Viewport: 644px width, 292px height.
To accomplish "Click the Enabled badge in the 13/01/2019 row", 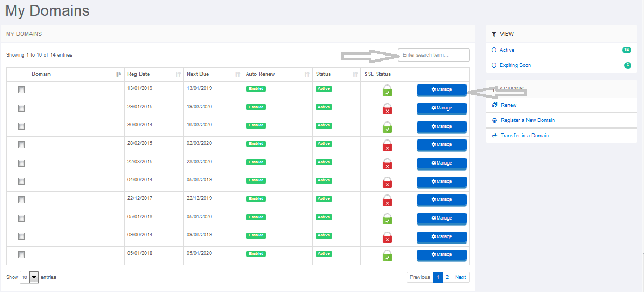I will tap(256, 89).
